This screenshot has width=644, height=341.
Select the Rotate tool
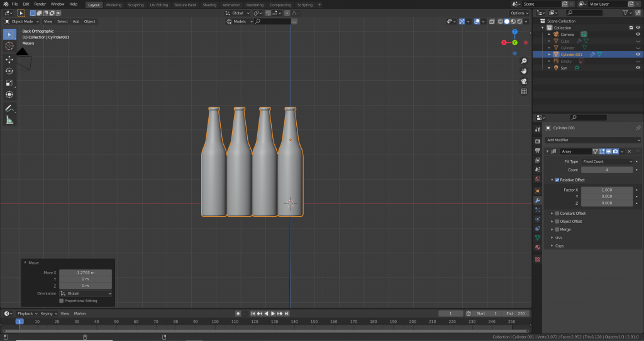(9, 71)
